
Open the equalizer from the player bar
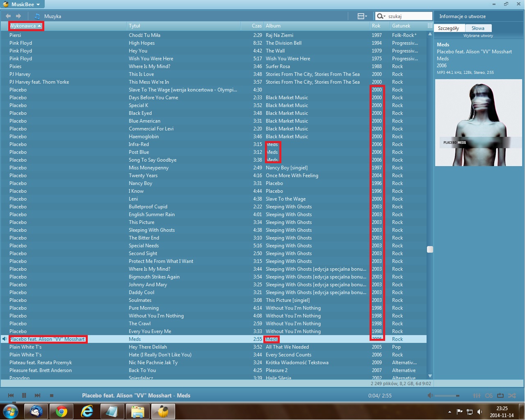(477, 395)
